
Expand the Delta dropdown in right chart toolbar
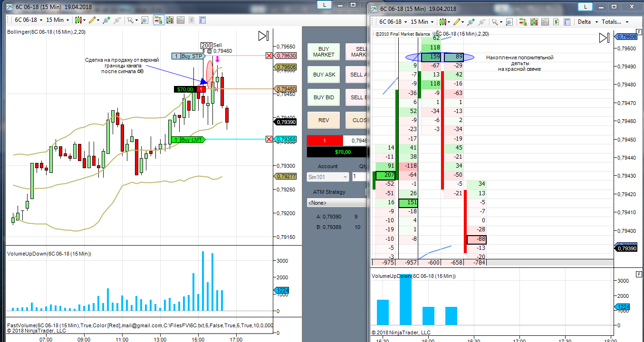tap(587, 21)
